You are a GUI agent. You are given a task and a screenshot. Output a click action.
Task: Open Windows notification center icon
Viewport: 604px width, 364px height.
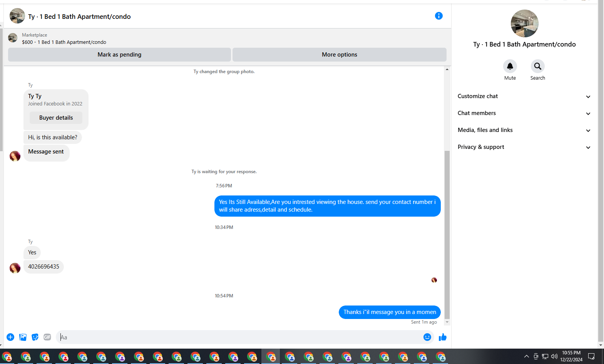click(592, 356)
